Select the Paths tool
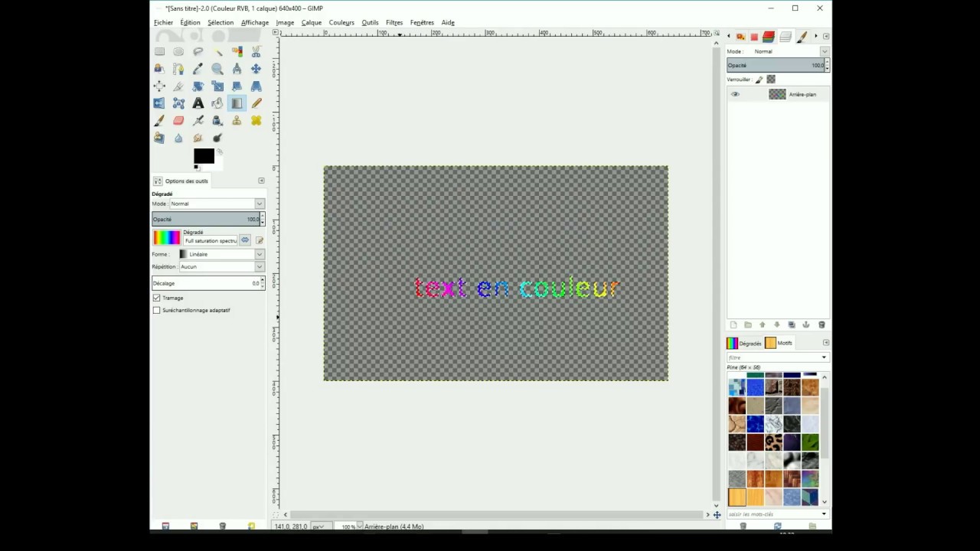 coord(178,69)
